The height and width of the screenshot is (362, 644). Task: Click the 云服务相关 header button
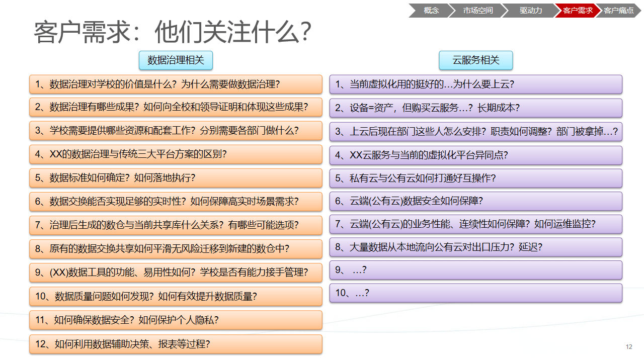[476, 60]
